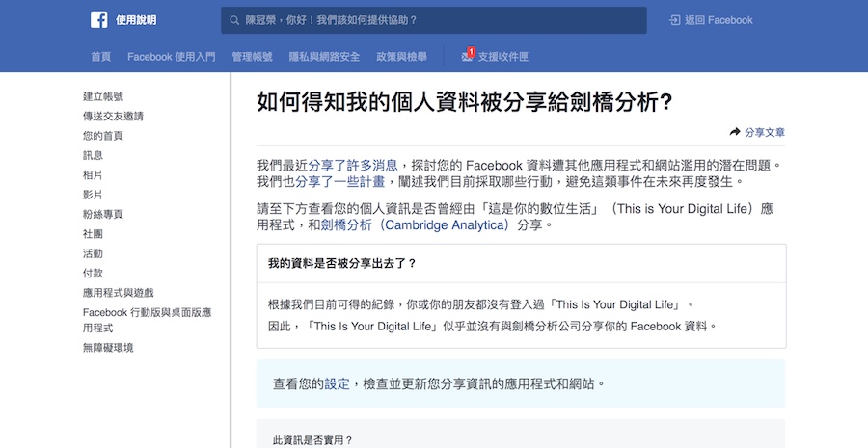Click the search magnifier icon

tap(234, 20)
